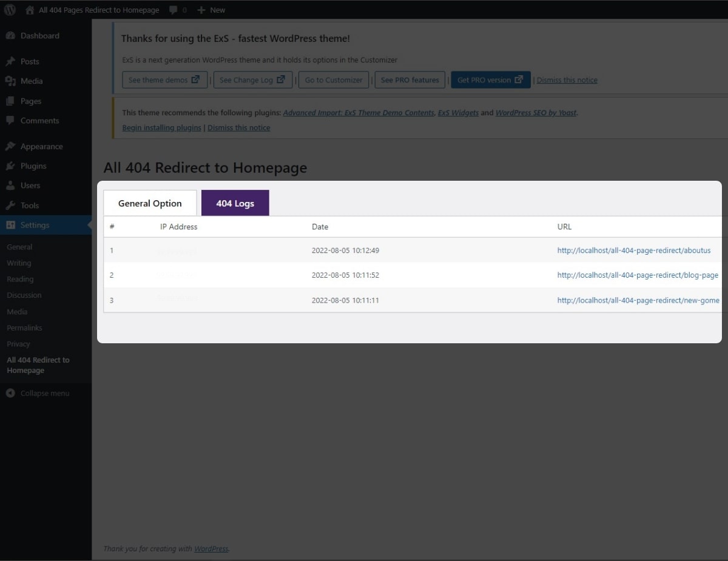Image resolution: width=728 pixels, height=561 pixels.
Task: Open Writing settings submenu
Action: tap(19, 263)
